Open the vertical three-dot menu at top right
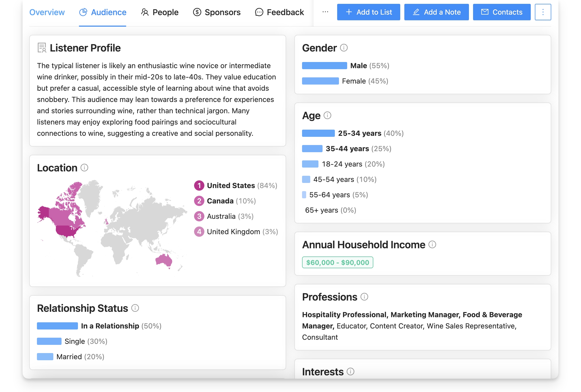This screenshot has width=581, height=392. coord(543,12)
